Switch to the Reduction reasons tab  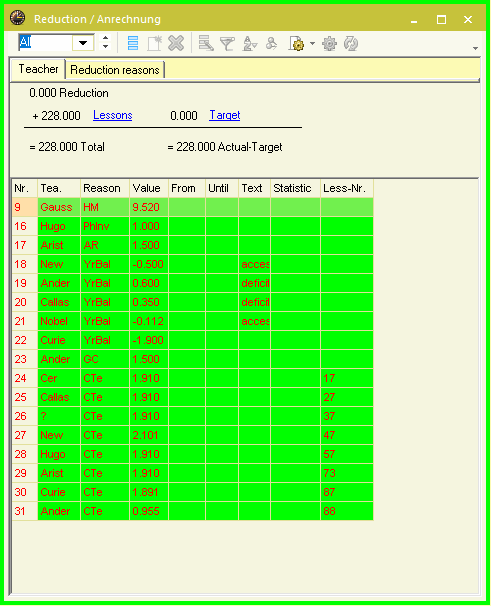(x=115, y=70)
